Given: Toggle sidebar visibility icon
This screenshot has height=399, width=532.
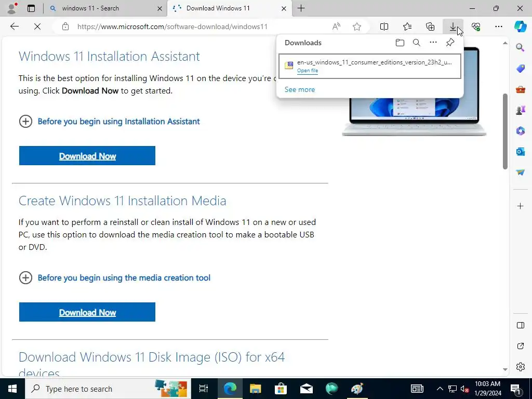Looking at the screenshot, I should pos(520,325).
